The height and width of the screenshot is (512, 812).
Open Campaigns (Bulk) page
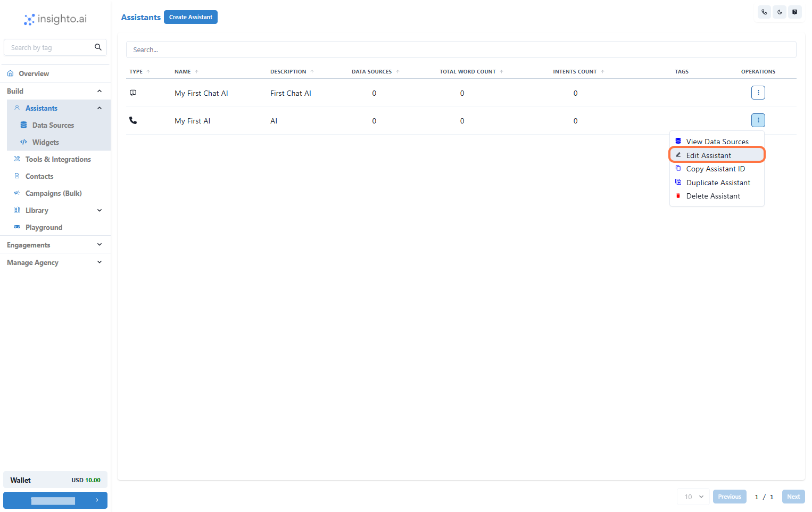pyautogui.click(x=54, y=193)
